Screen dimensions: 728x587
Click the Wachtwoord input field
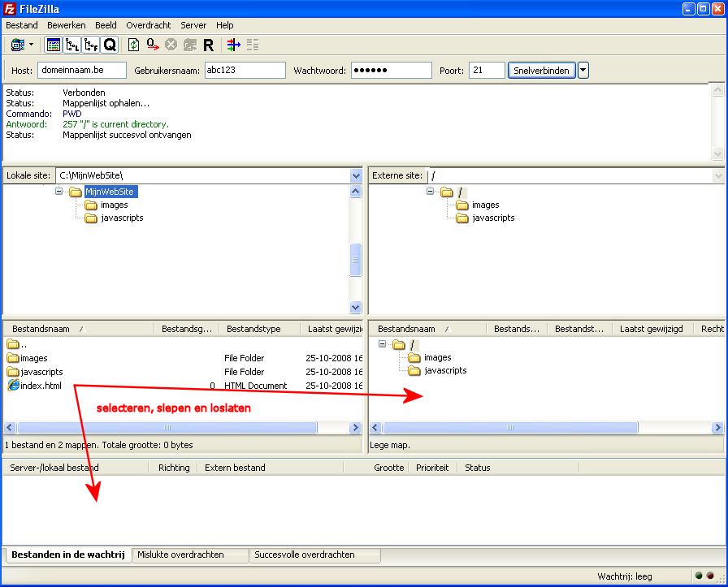[x=392, y=70]
